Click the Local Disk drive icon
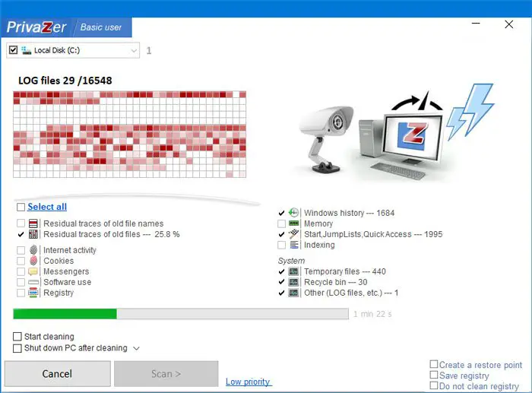 click(26, 50)
